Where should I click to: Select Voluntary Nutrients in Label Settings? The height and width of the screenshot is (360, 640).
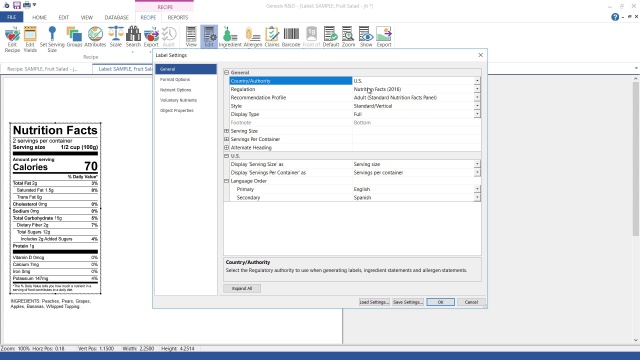tap(178, 100)
